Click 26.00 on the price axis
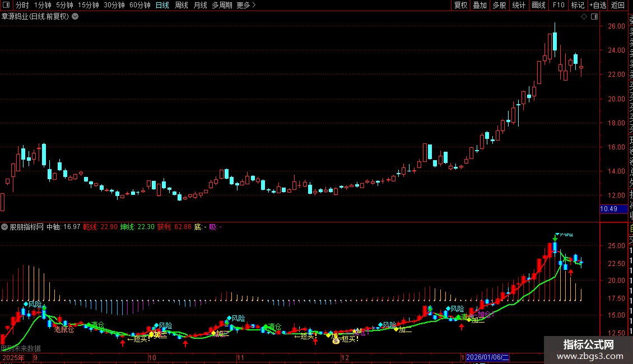633x364 pixels. click(x=616, y=26)
